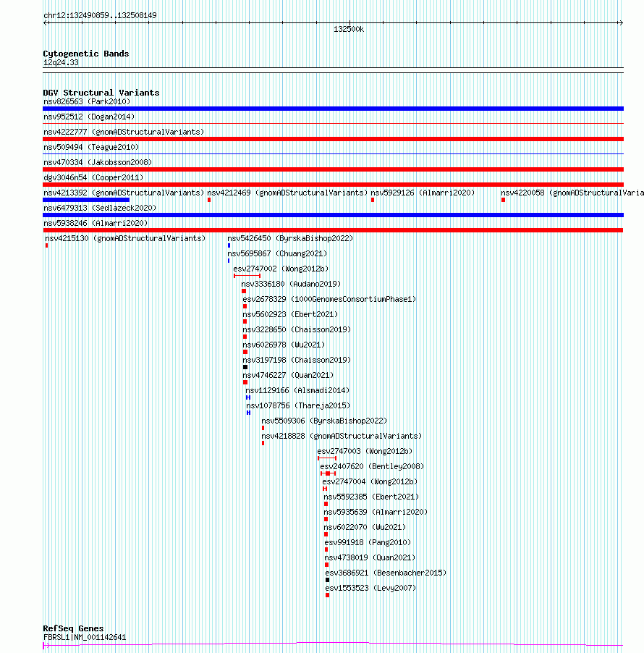Click the blue marker under nsv5426450
The height and width of the screenshot is (653, 644).
[x=229, y=245]
